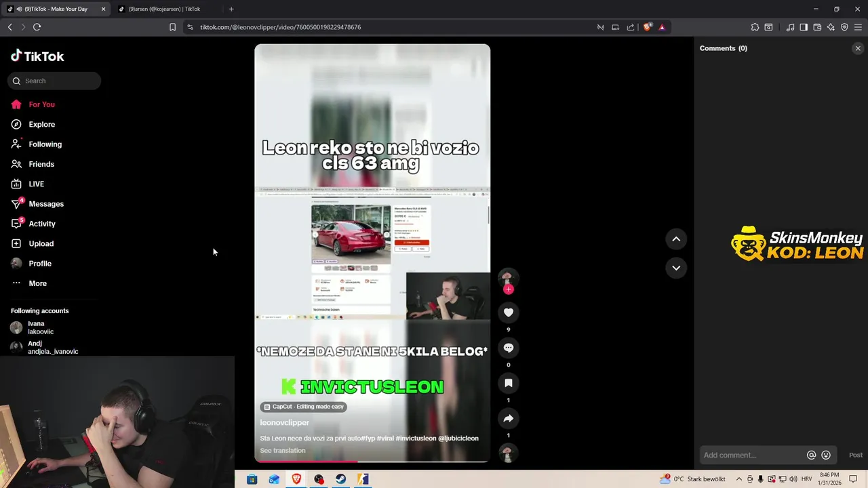Open a new browser tab
The width and height of the screenshot is (868, 488).
(231, 9)
